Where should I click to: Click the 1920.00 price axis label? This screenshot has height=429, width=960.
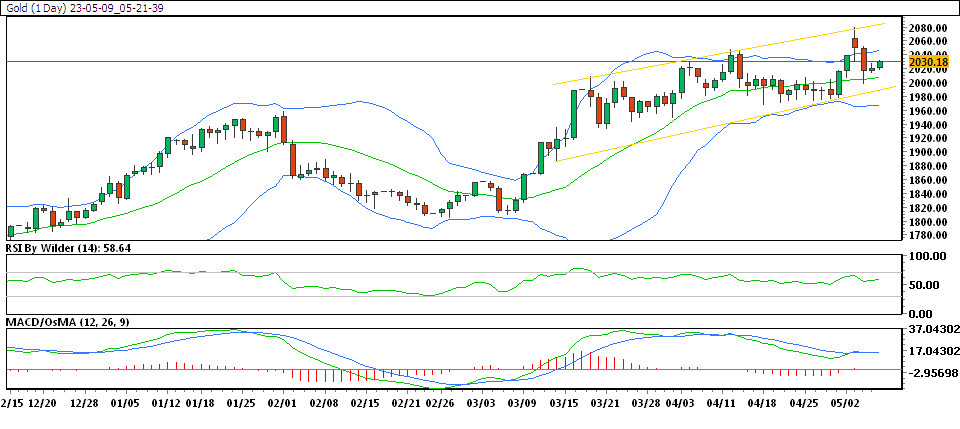pos(929,139)
